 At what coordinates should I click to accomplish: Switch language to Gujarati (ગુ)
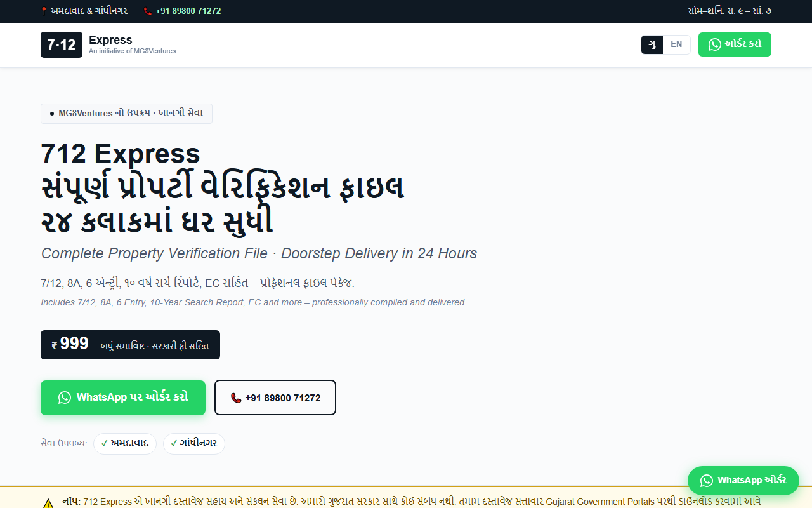point(652,44)
